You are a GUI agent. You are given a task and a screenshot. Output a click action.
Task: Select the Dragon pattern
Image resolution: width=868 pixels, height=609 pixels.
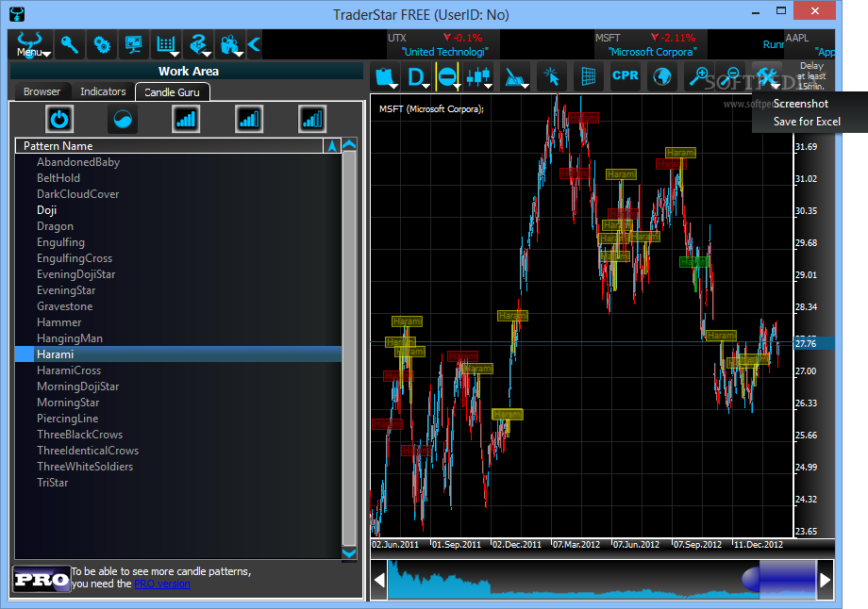pos(178,226)
